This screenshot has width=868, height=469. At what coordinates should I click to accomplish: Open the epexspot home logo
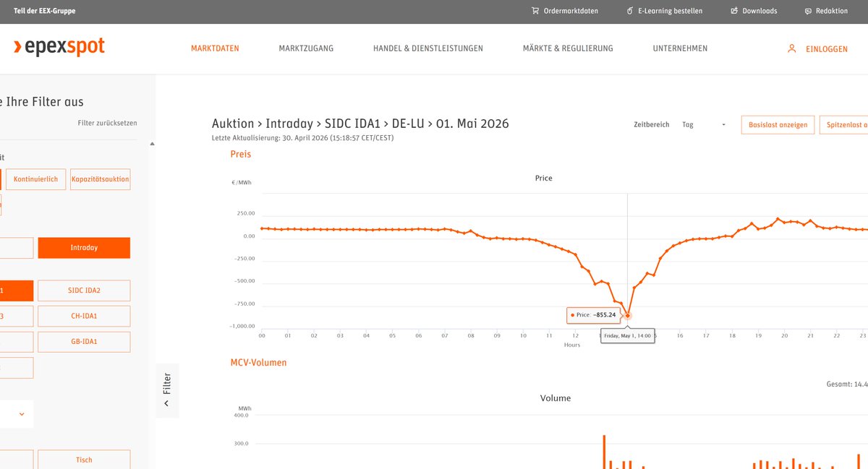coord(59,47)
